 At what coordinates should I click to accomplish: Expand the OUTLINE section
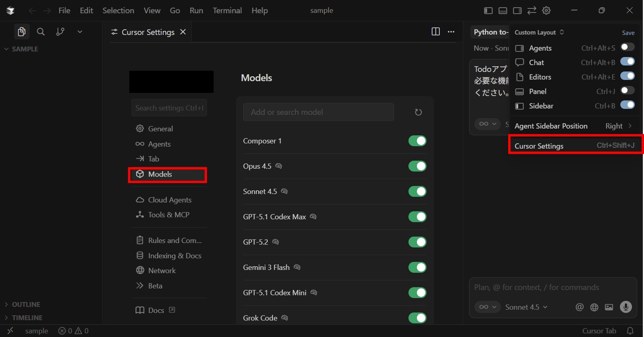[x=26, y=304]
